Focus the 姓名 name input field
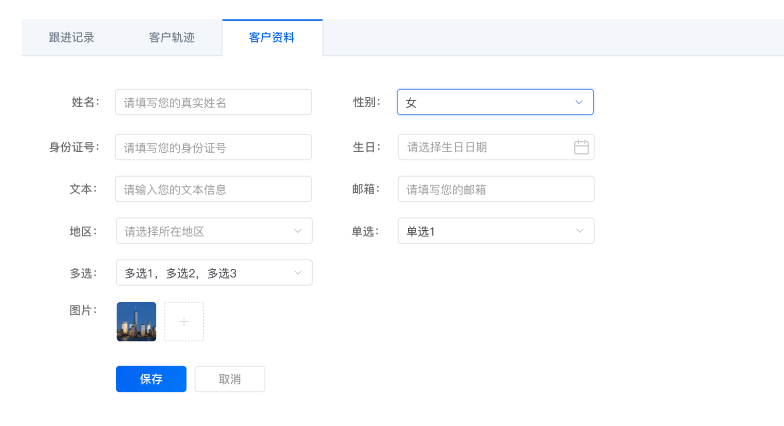 coord(213,102)
